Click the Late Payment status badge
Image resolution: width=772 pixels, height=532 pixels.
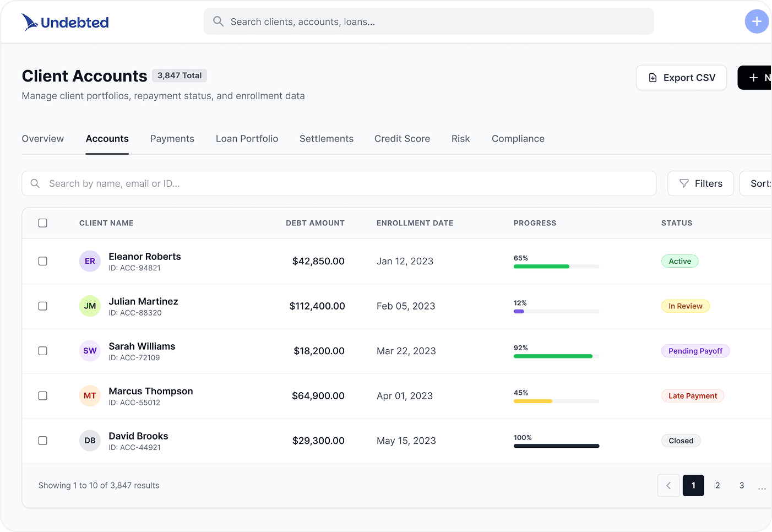tap(693, 396)
